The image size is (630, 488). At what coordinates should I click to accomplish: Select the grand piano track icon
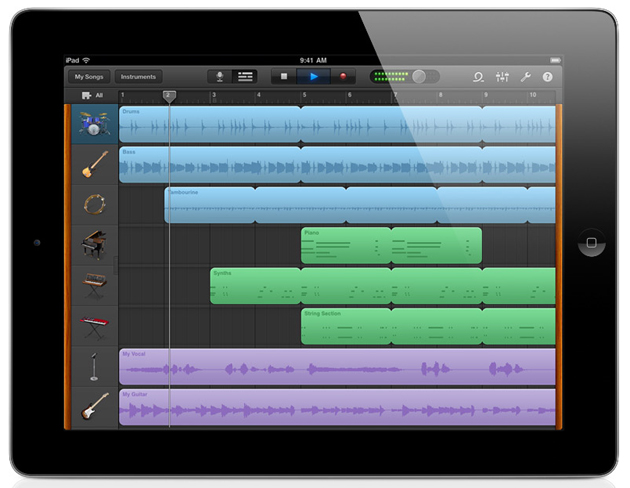point(95,245)
